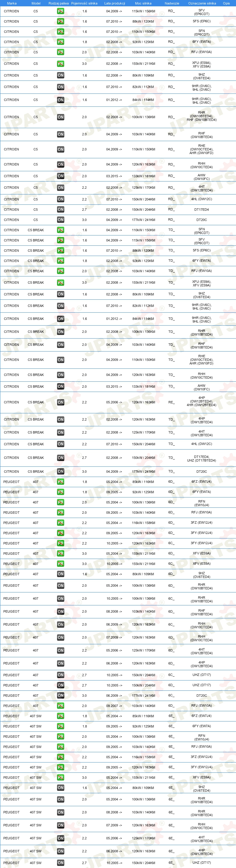Image resolution: width=236 pixels, height=868 pixels.
Task: Click the Pojemność silnika column header
Action: (84, 3)
